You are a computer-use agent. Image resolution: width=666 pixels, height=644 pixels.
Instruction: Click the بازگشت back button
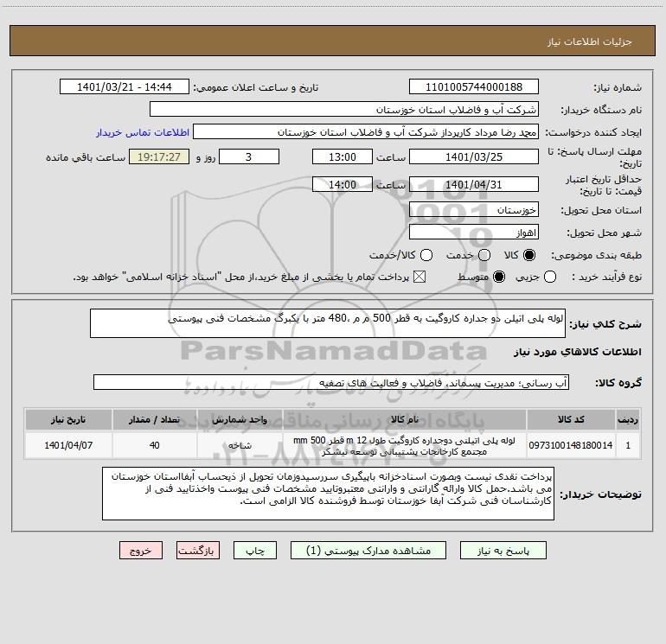[198, 551]
